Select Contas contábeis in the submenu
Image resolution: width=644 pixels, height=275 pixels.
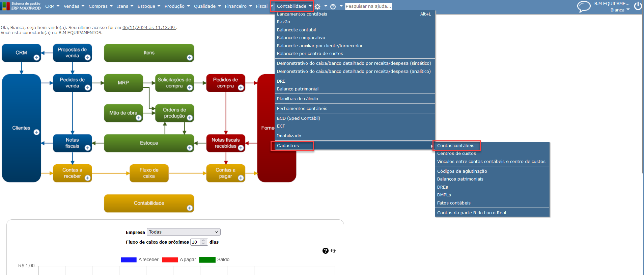(x=492, y=146)
